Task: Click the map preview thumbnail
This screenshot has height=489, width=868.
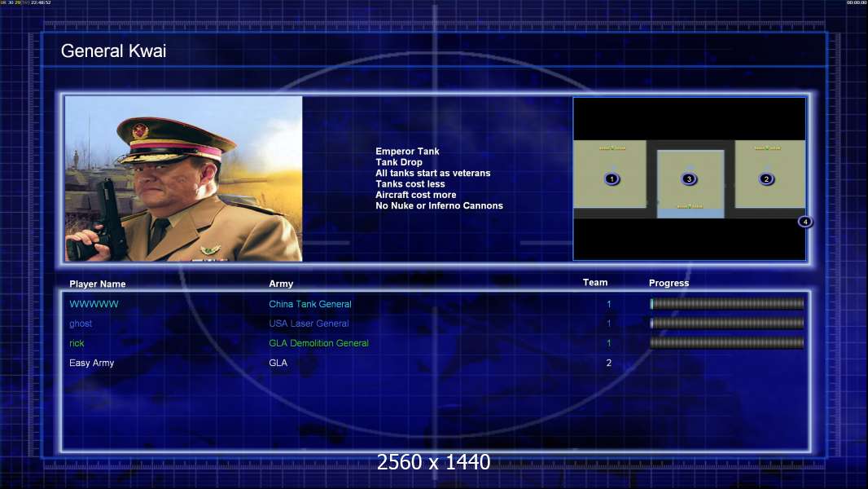Action: coord(689,178)
